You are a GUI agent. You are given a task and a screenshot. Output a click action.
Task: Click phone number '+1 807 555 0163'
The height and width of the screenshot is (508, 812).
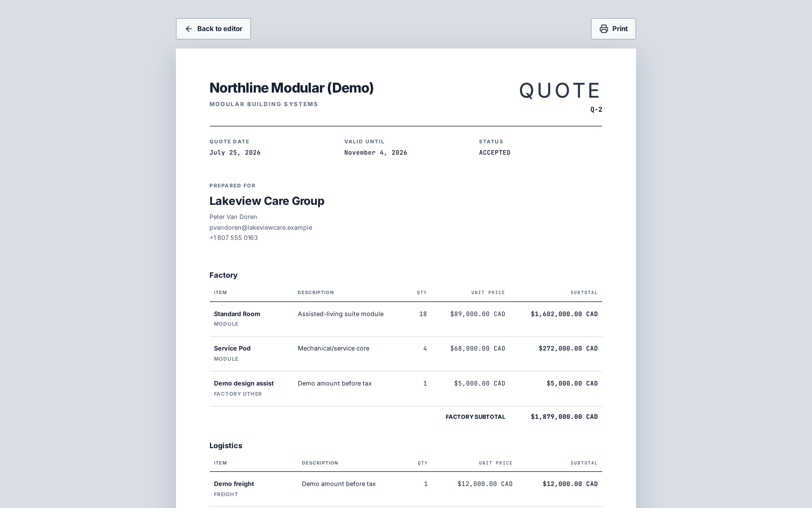233,238
